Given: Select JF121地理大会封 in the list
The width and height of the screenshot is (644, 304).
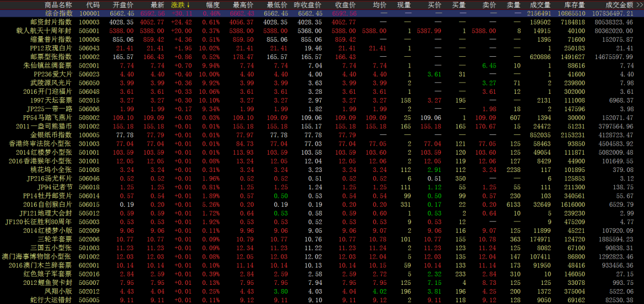Looking at the screenshot, I should (x=46, y=213).
